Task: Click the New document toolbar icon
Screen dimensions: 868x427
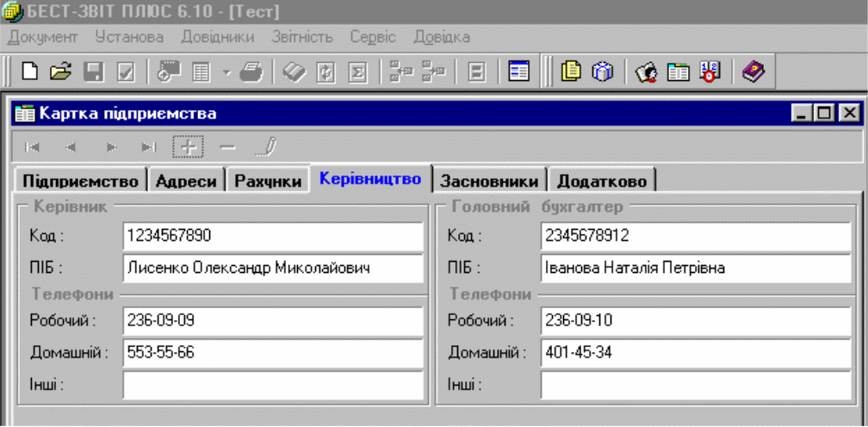Action: (30, 72)
